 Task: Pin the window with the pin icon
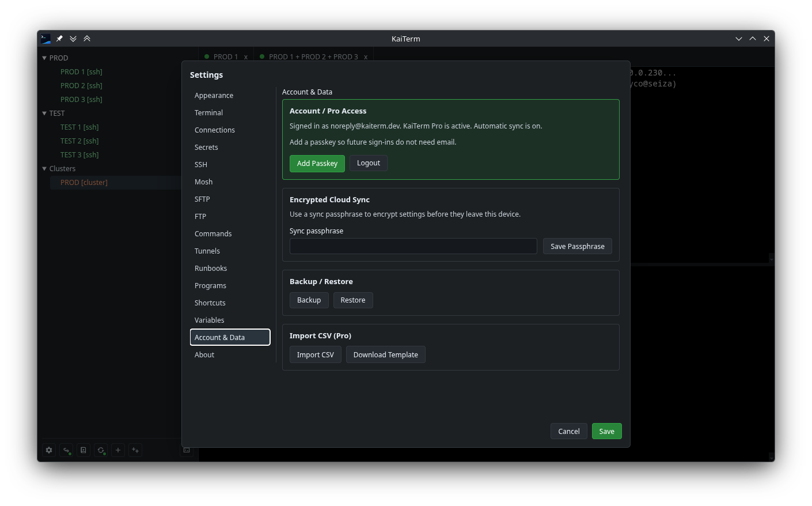[59, 39]
